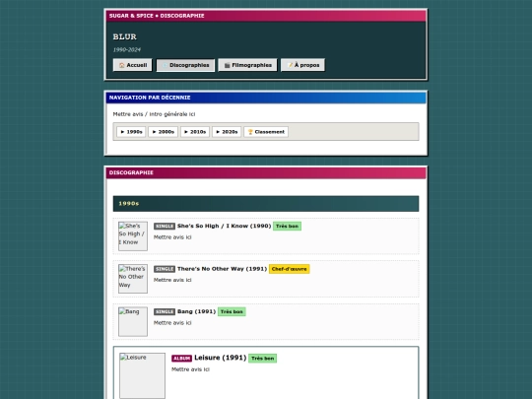
Task: Jump to the 2020s decade
Action: pos(227,132)
